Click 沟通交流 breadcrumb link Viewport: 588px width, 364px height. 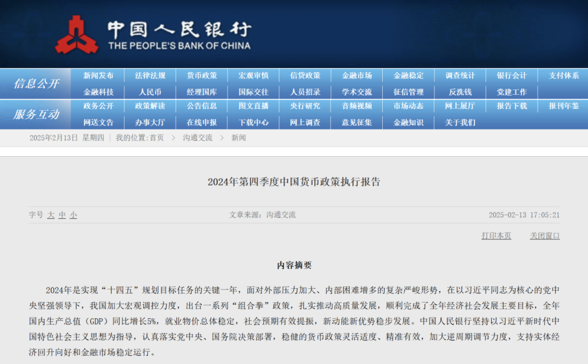[x=198, y=138]
